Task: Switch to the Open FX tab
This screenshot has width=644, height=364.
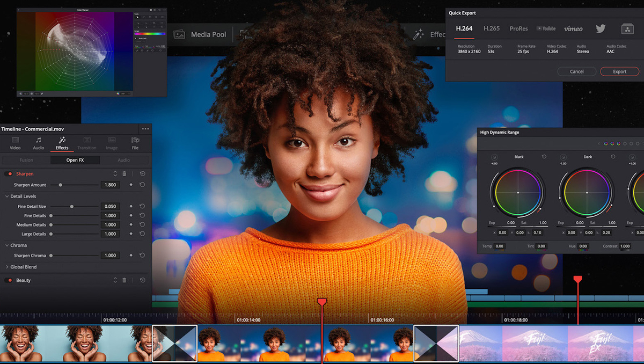Action: (x=75, y=160)
